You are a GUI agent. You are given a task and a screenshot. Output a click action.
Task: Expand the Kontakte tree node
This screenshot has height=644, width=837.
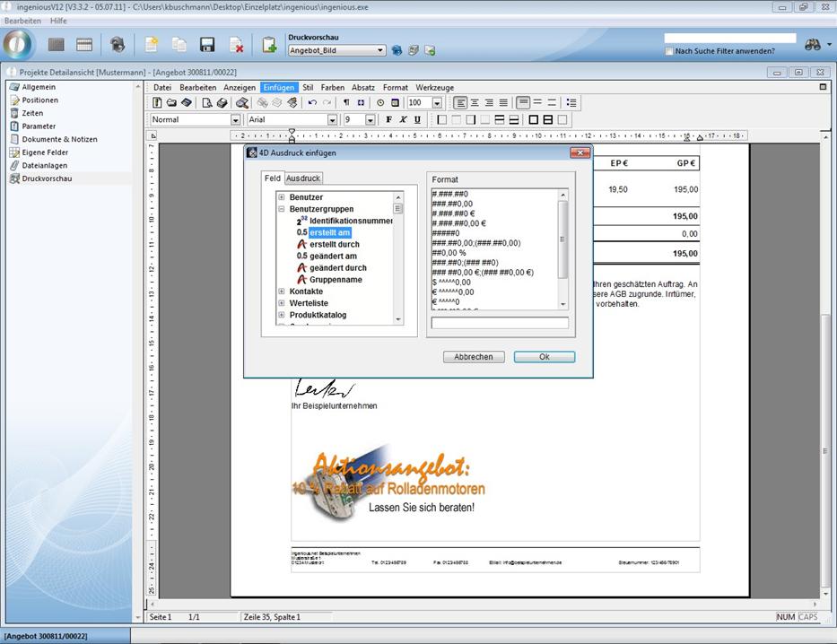282,292
